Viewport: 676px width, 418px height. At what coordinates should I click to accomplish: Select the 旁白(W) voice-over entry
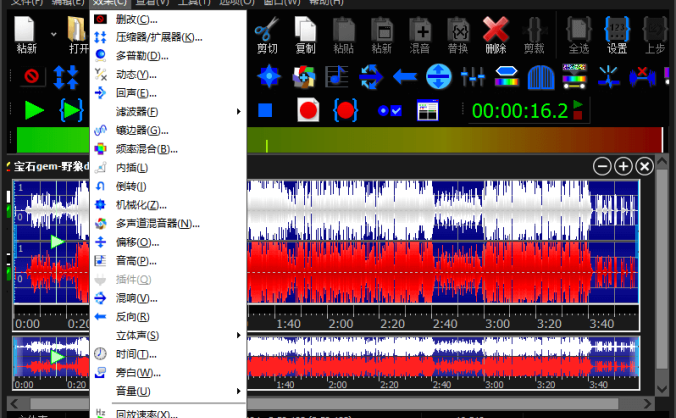click(168, 373)
